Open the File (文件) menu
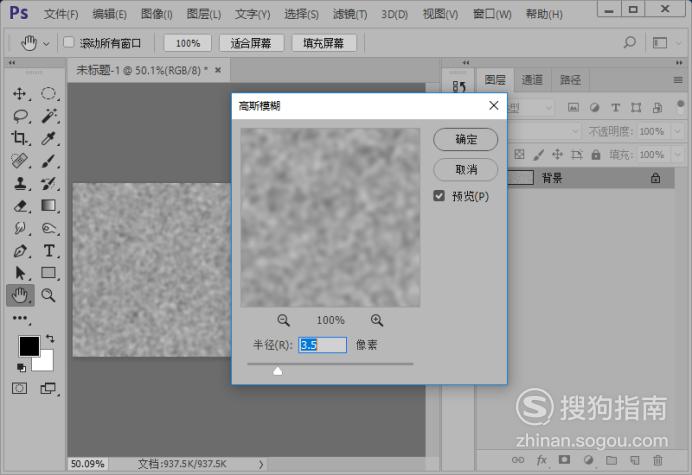 tap(61, 14)
